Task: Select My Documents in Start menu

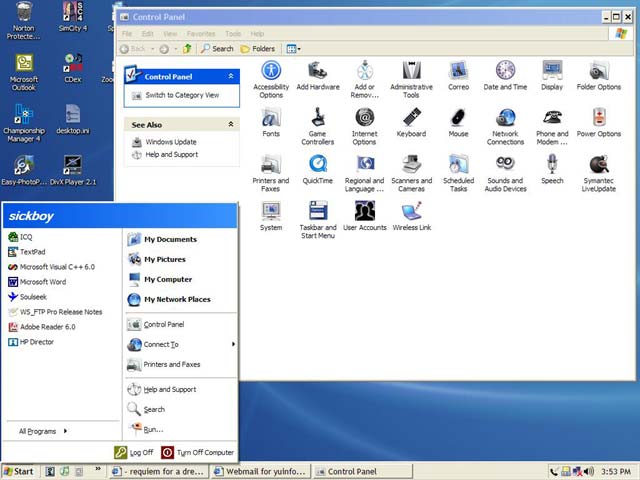Action: click(x=181, y=239)
